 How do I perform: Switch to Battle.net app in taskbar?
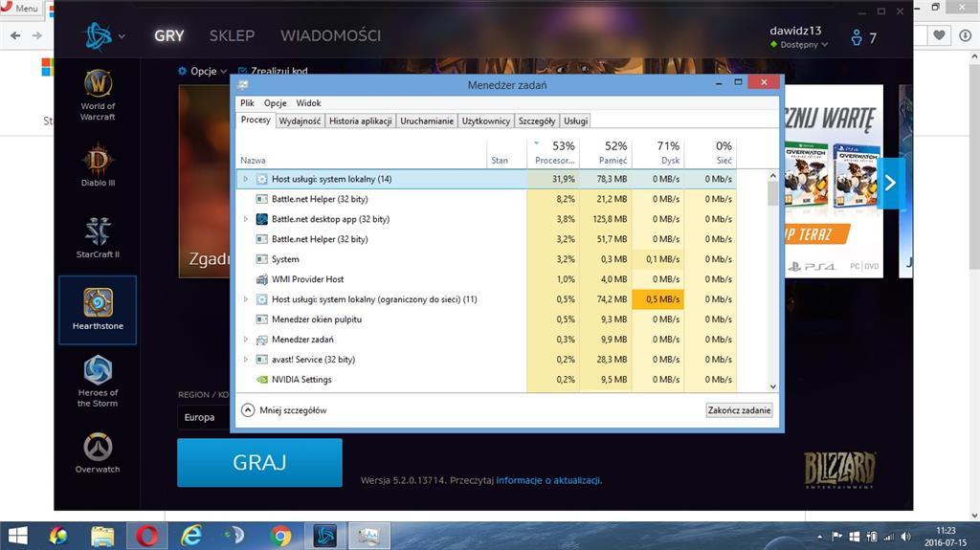point(325,536)
